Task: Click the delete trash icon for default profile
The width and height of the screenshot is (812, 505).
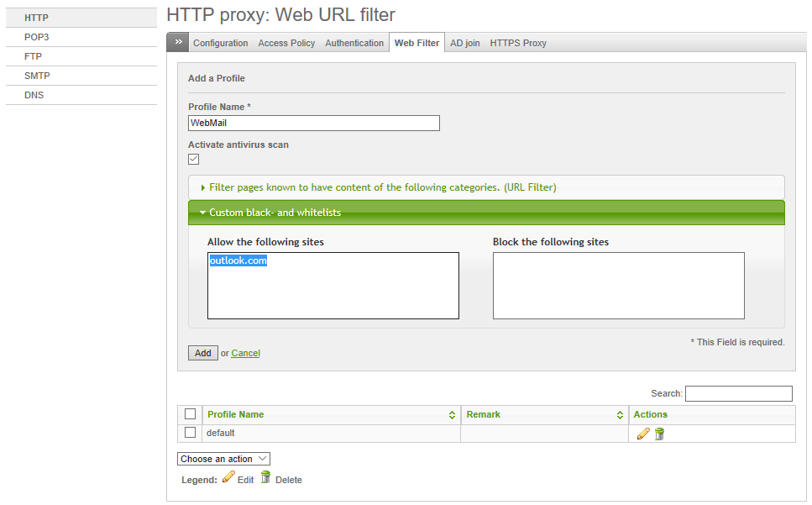Action: (659, 434)
